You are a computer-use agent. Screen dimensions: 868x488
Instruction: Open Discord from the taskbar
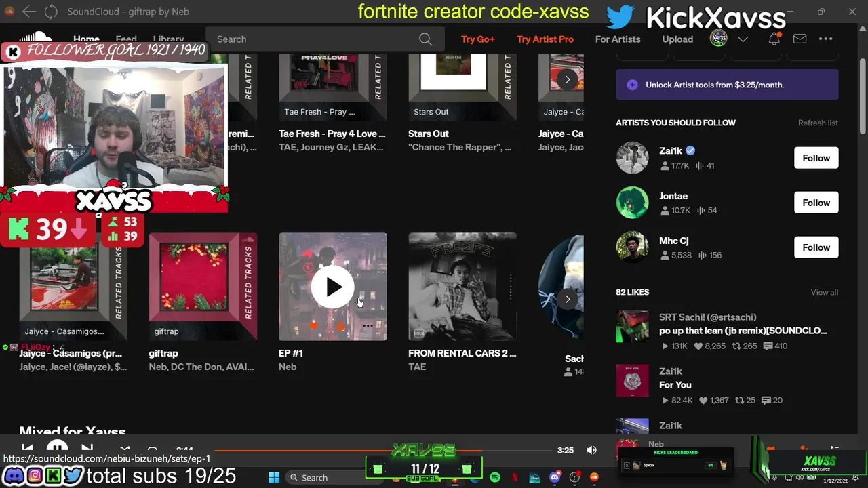(555, 478)
